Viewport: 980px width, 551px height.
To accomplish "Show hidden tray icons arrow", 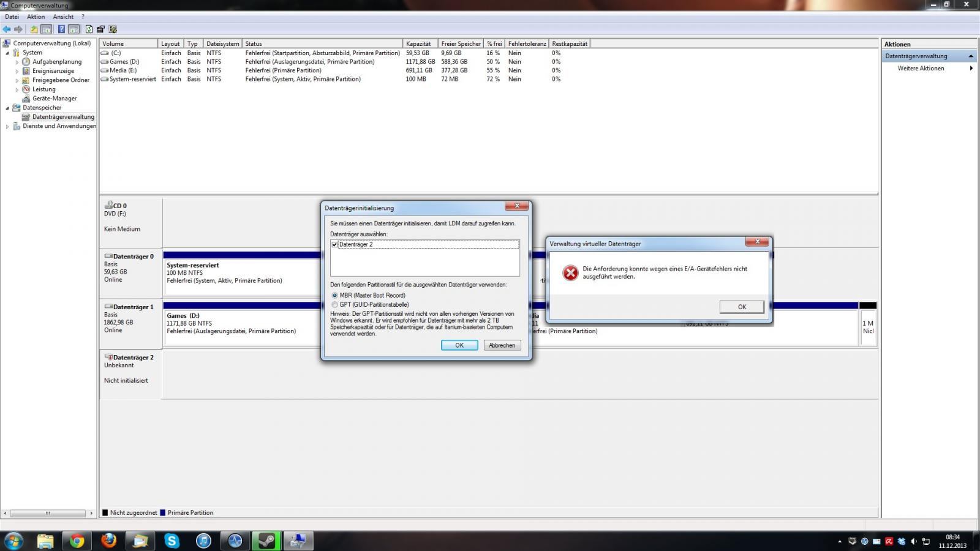I will [839, 541].
